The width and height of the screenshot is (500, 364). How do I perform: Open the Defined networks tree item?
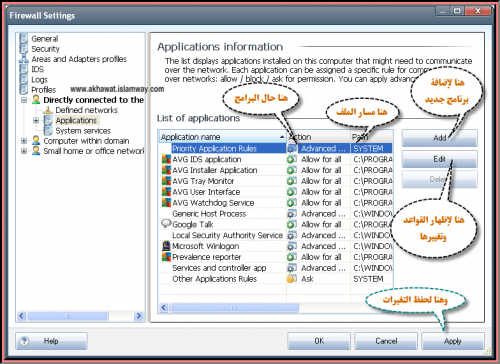[86, 110]
